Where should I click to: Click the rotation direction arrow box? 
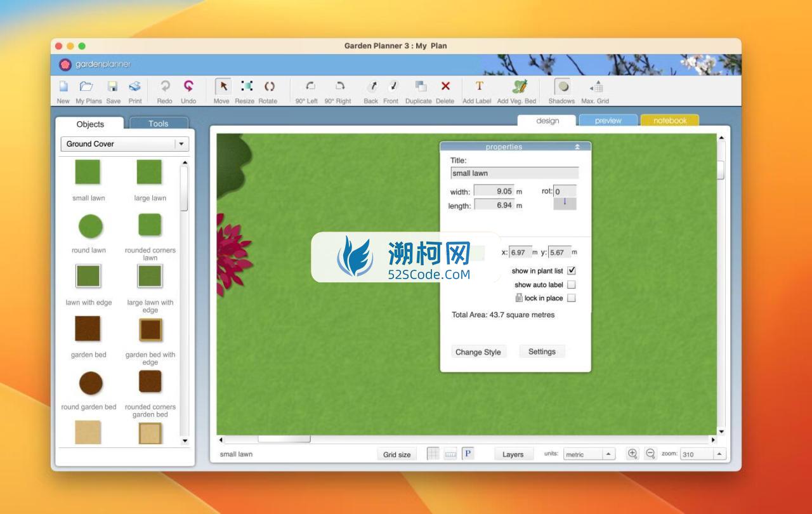tap(565, 203)
